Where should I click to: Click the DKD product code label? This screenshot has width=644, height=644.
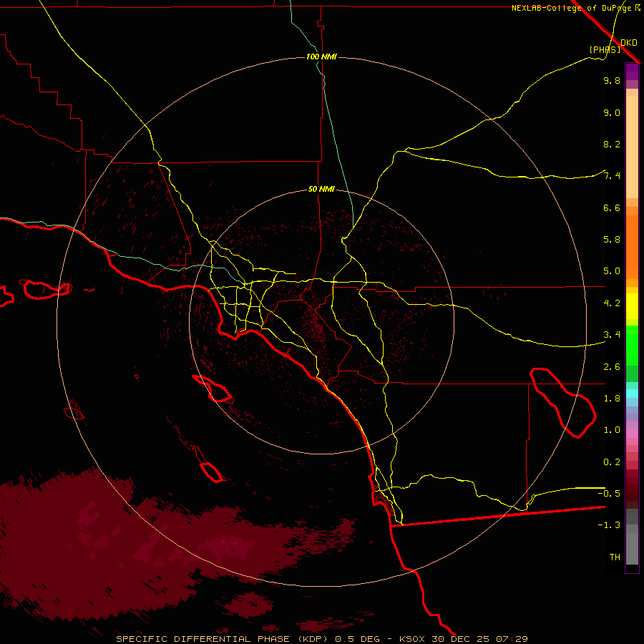click(629, 42)
